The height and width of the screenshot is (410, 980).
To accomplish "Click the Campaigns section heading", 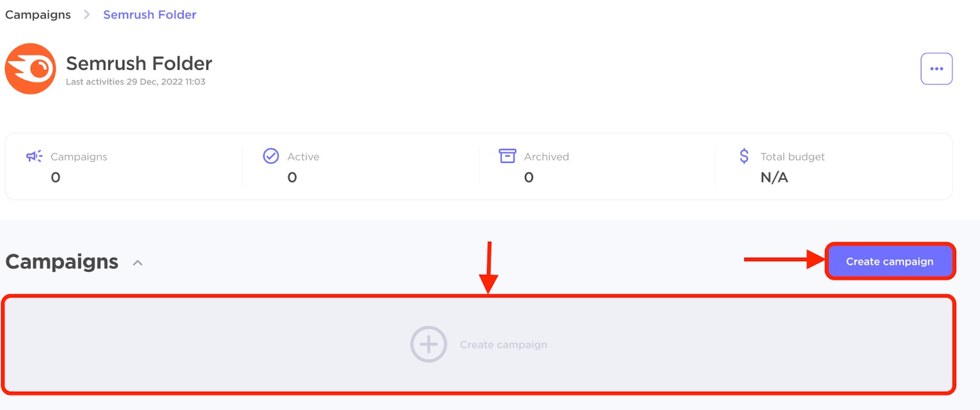I will coord(61,261).
